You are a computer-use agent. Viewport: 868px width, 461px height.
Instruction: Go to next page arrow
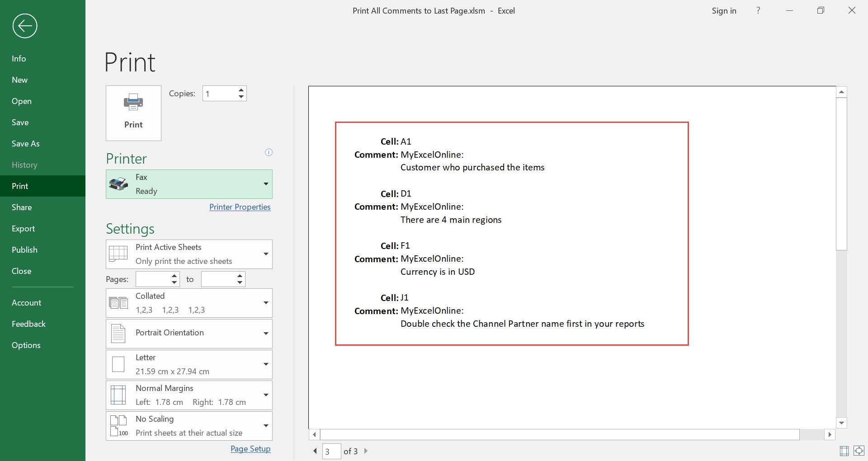(366, 451)
